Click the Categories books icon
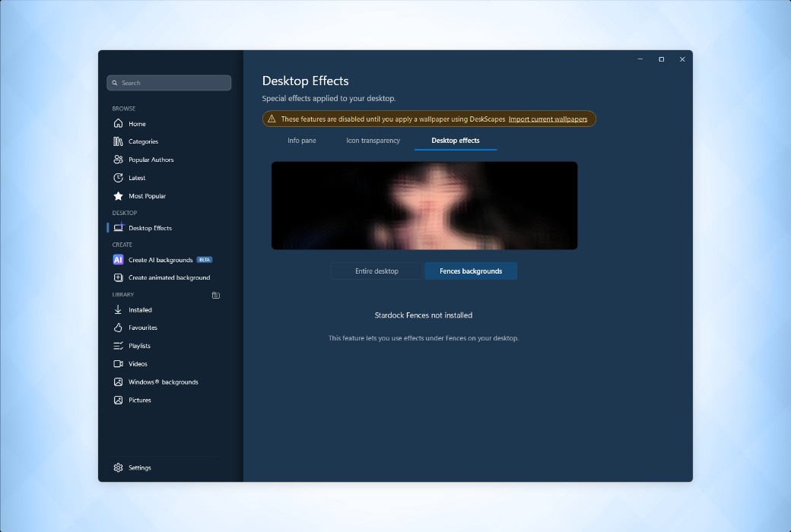The height and width of the screenshot is (532, 791). pyautogui.click(x=118, y=141)
